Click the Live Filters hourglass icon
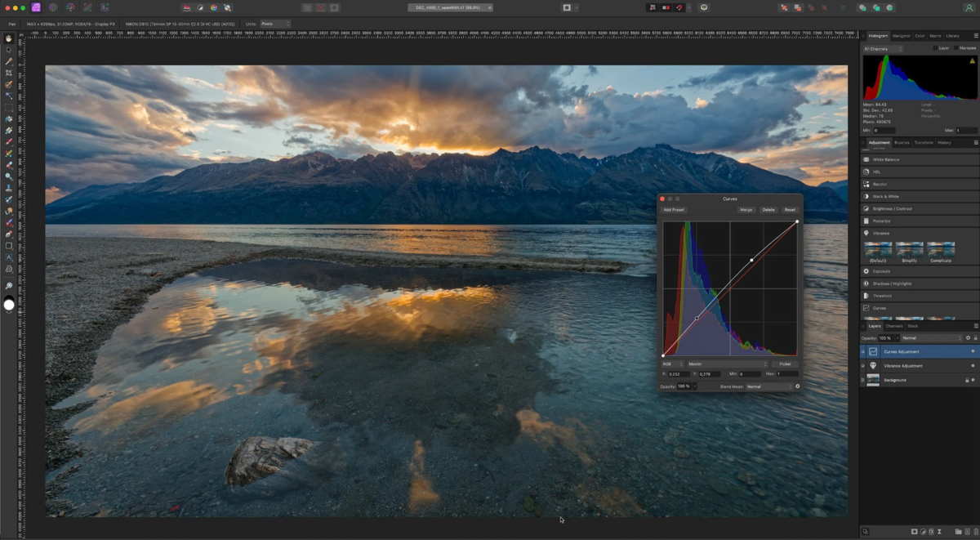The image size is (980, 540). pos(940,532)
